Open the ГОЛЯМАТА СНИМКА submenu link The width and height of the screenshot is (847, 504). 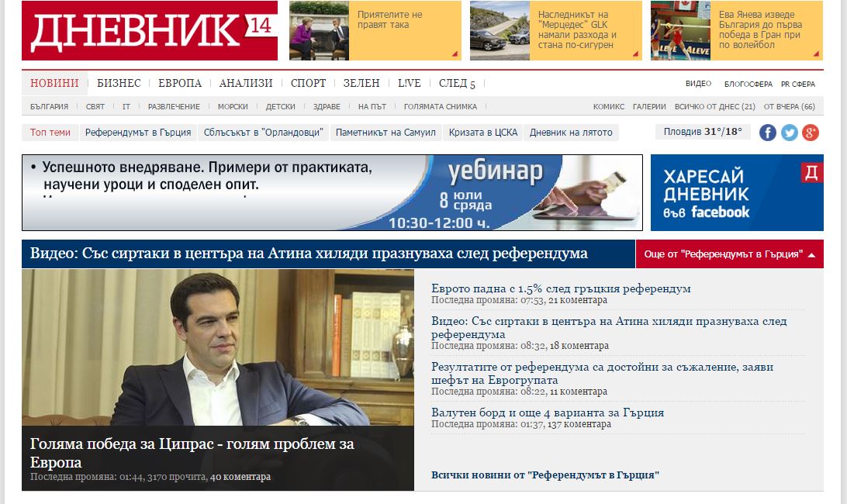tap(441, 106)
